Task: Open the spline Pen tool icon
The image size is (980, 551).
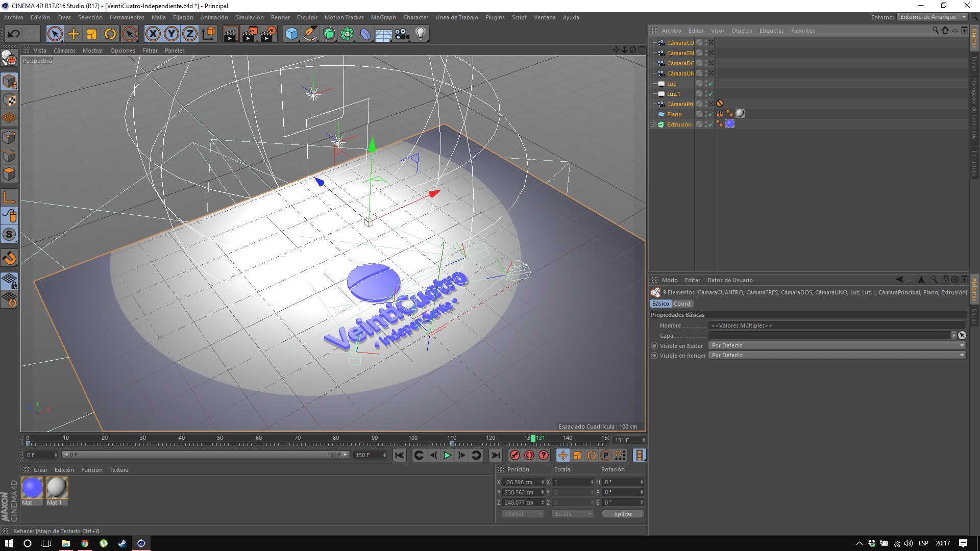Action: pos(310,34)
